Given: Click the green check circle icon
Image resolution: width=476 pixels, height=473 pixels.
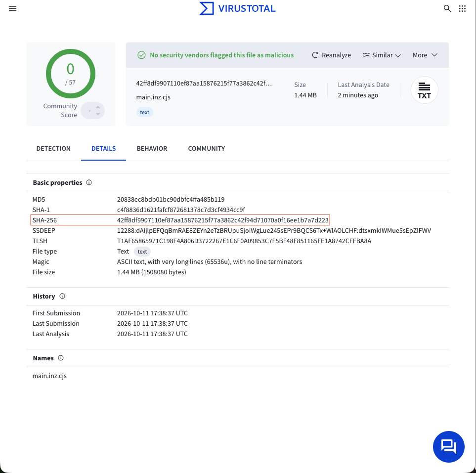Looking at the screenshot, I should point(141,55).
